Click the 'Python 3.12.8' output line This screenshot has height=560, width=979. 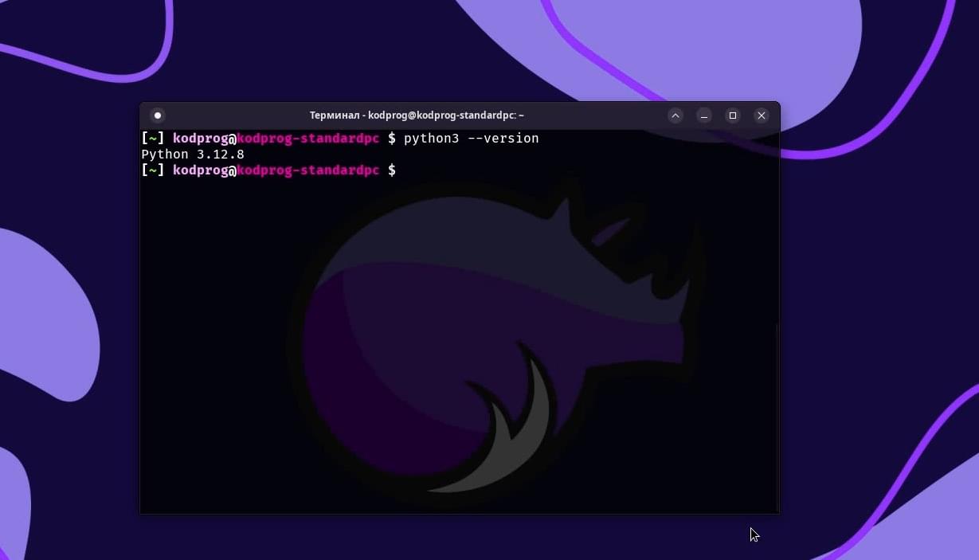[x=193, y=155]
